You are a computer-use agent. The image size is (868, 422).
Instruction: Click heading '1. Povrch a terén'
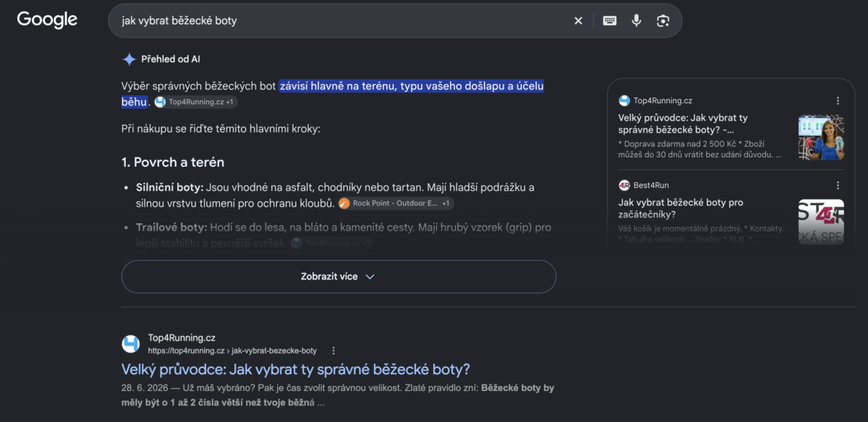[x=173, y=162]
